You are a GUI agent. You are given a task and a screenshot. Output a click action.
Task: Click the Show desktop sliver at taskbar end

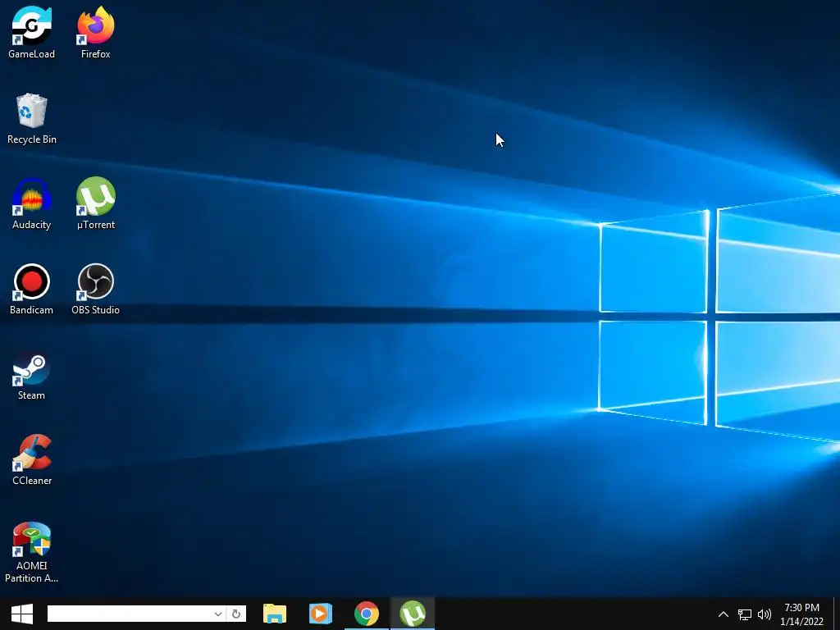coord(837,614)
